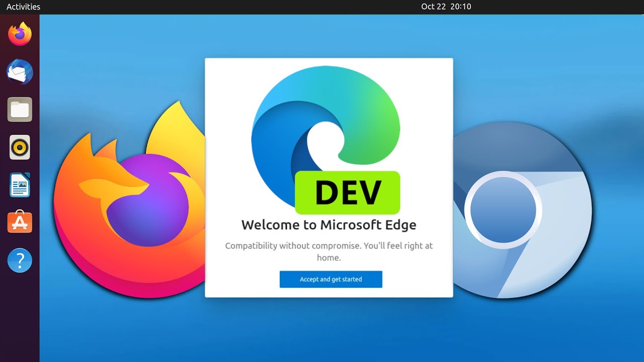Click Accept and get started button
The height and width of the screenshot is (362, 644).
pyautogui.click(x=331, y=279)
